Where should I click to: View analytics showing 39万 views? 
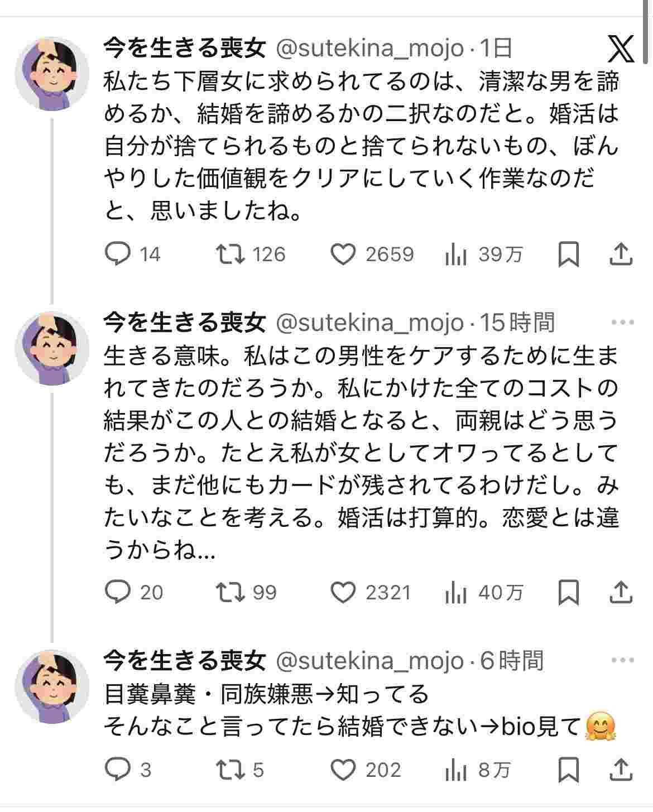456,255
